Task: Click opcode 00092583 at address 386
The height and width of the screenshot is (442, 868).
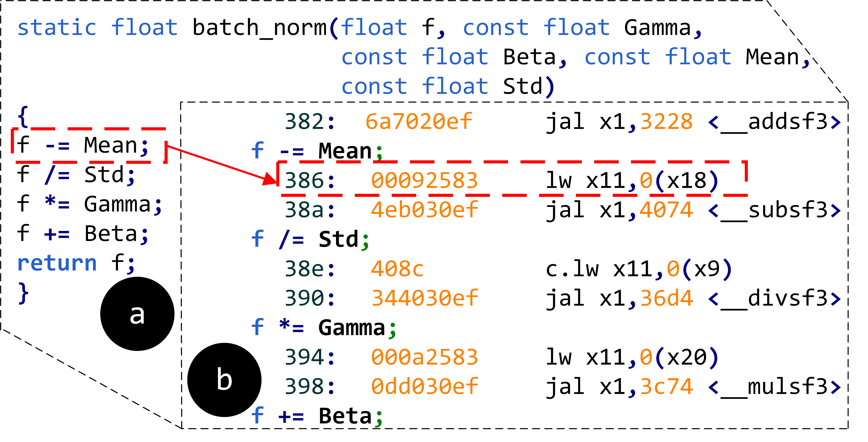Action: (x=424, y=180)
